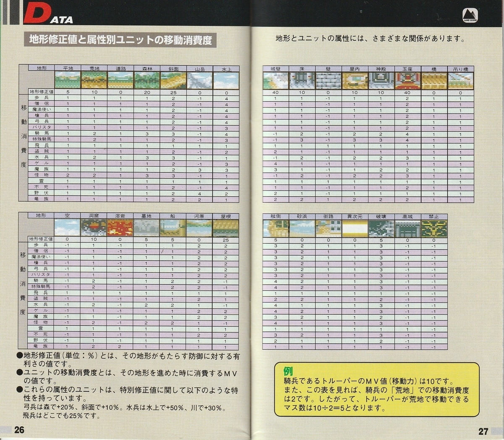This screenshot has width=504, height=440.
Task: Click the 平地 terrain tile image
Action: 67,80
